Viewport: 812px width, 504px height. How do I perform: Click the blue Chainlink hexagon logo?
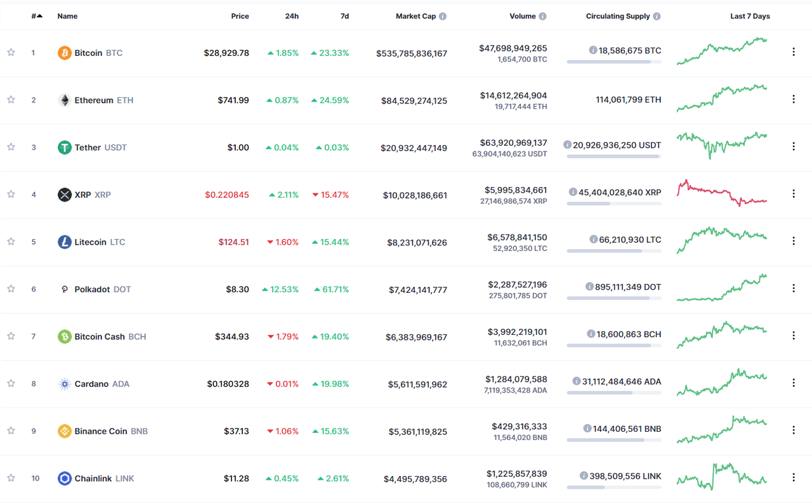tap(65, 479)
